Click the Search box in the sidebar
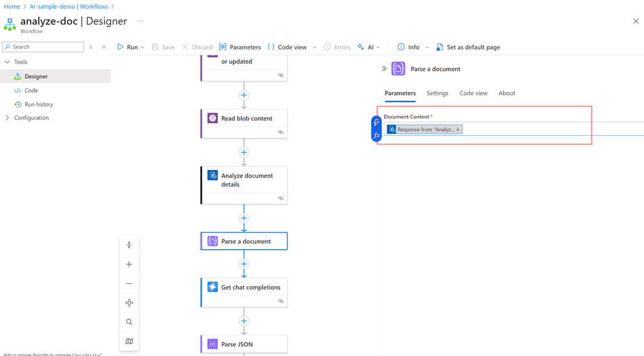 coord(43,47)
